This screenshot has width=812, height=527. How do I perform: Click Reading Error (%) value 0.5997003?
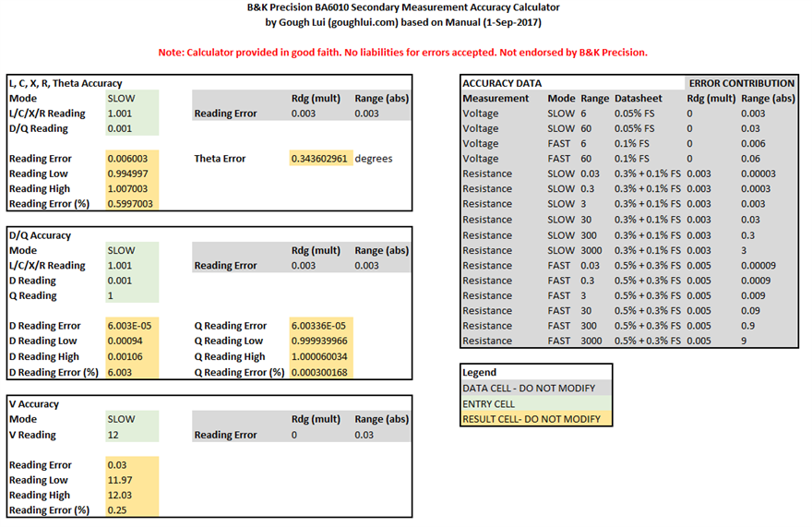(132, 203)
